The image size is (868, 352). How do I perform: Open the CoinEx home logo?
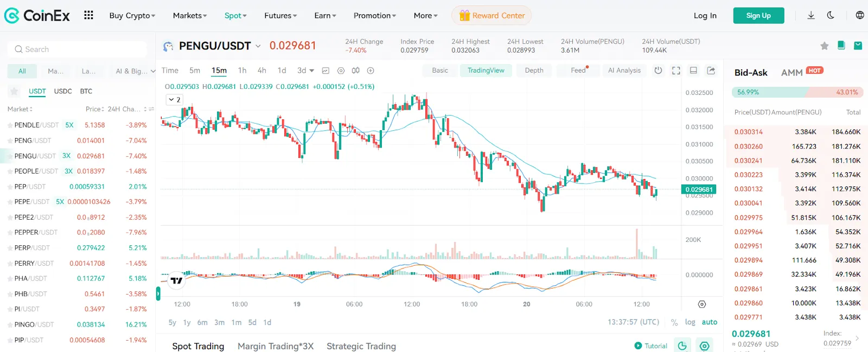point(37,16)
